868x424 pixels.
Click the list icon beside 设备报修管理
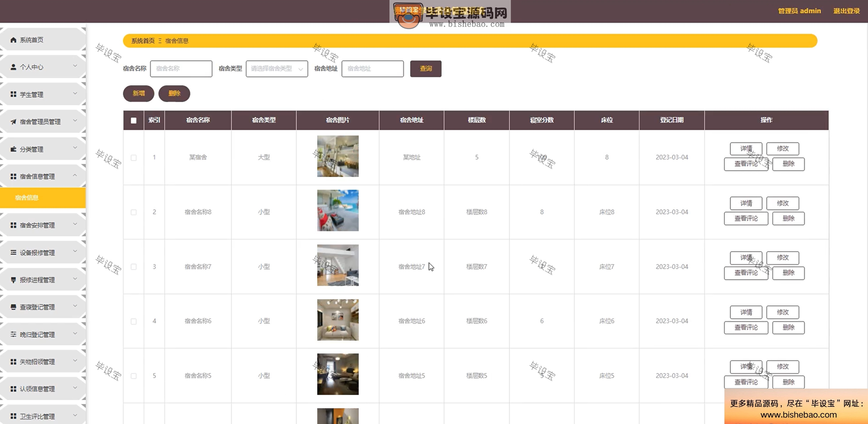tap(13, 252)
